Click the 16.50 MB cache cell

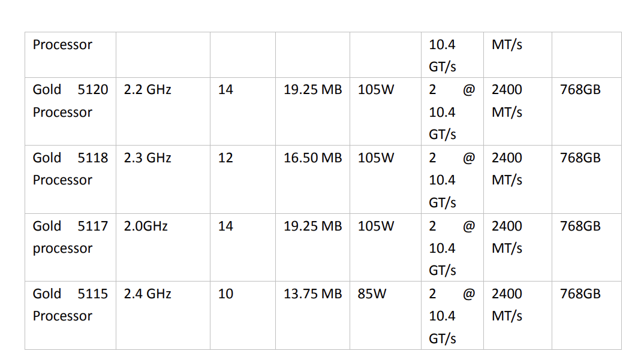[x=312, y=158]
